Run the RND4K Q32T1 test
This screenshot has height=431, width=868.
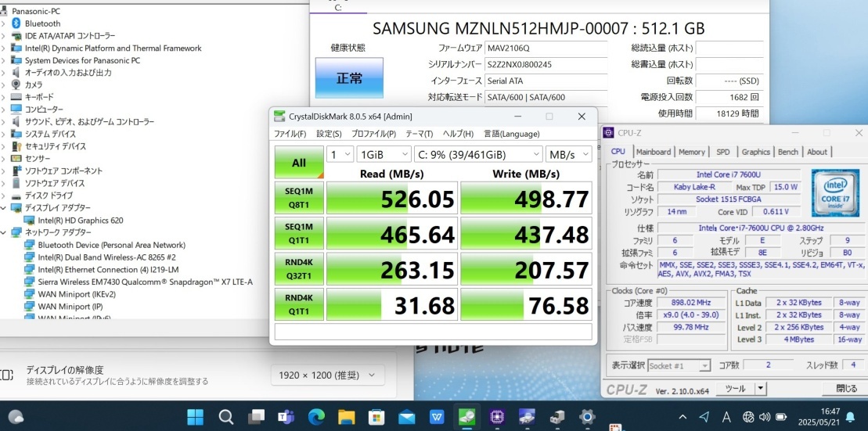tap(299, 268)
